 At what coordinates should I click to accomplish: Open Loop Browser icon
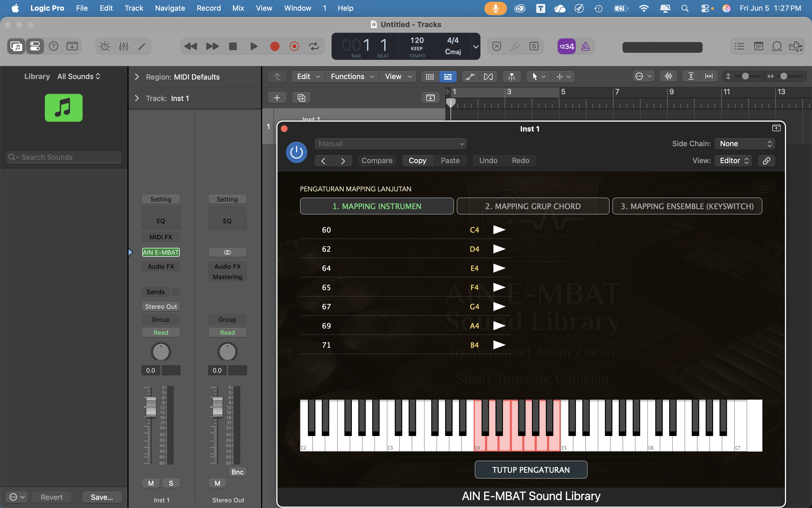point(777,46)
